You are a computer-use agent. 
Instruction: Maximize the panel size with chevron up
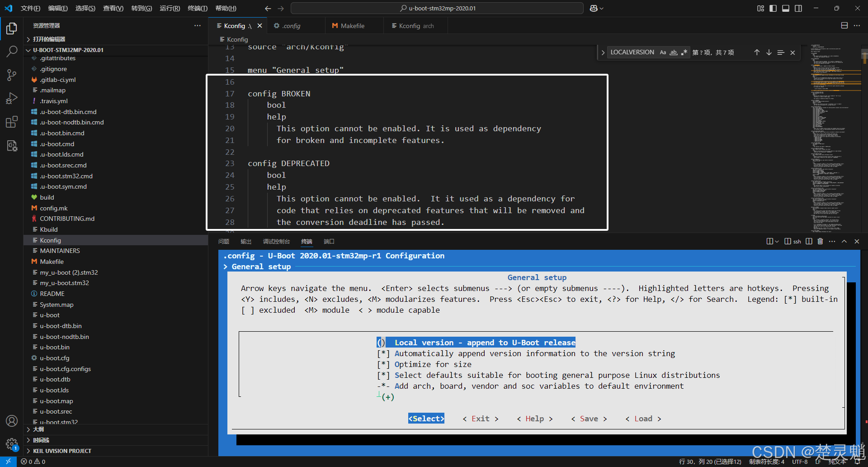(844, 241)
